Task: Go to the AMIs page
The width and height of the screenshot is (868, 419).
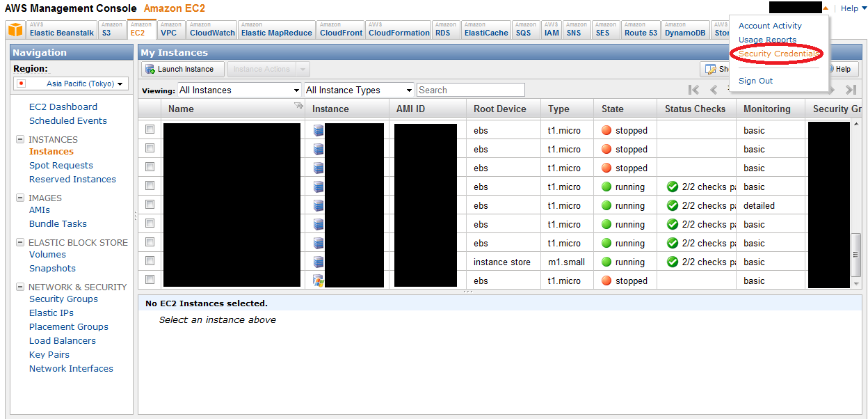Action: coord(40,210)
